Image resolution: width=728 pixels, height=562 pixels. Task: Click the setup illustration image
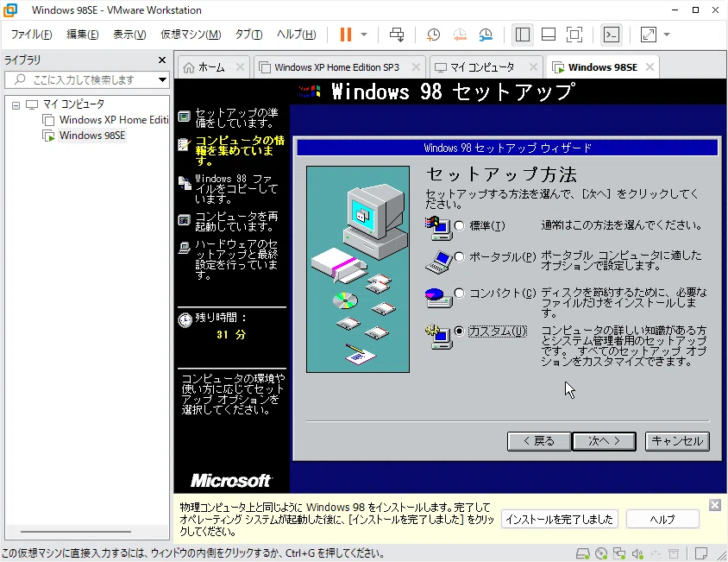[358, 269]
